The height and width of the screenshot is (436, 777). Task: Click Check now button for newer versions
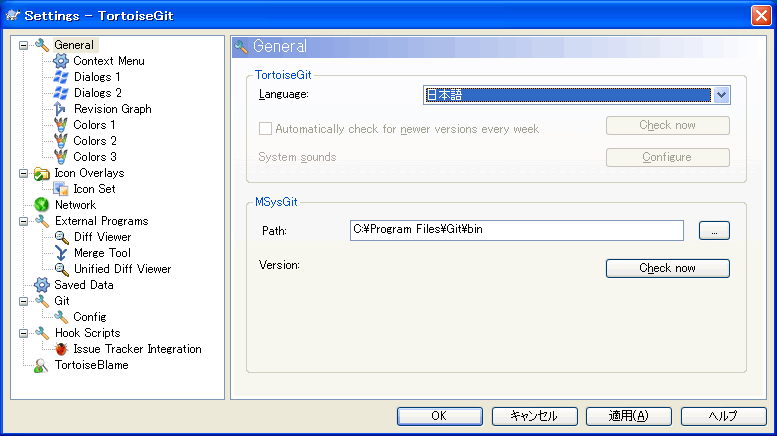[x=667, y=125]
